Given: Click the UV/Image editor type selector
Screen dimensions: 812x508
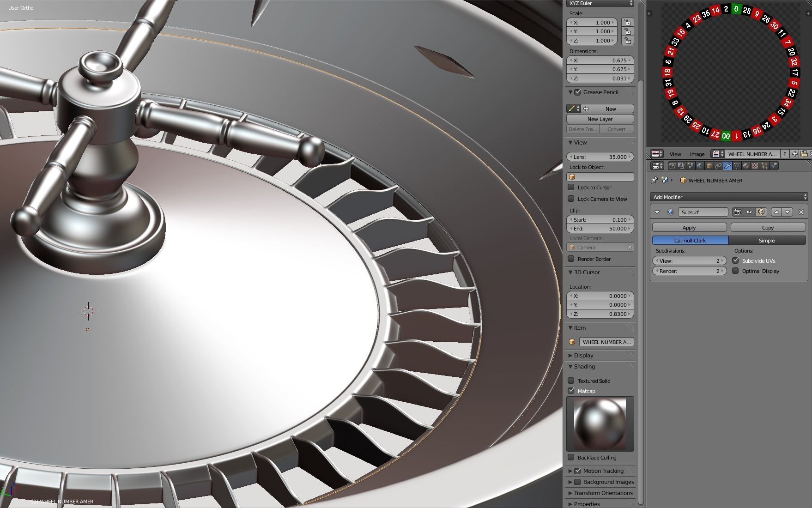Looking at the screenshot, I should [657, 154].
